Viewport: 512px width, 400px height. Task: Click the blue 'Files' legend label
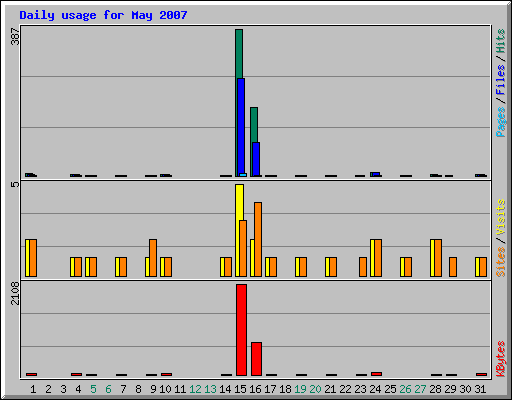tap(500, 79)
